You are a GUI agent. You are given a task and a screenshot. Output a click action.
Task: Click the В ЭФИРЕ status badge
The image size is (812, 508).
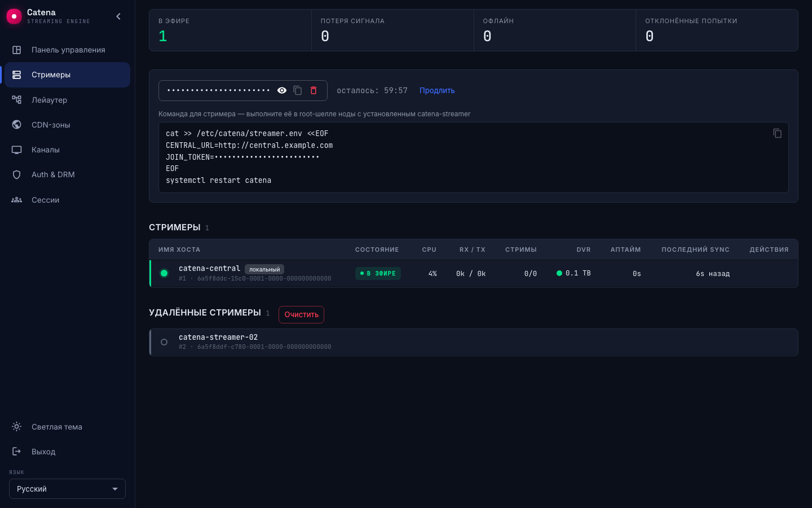pos(378,273)
